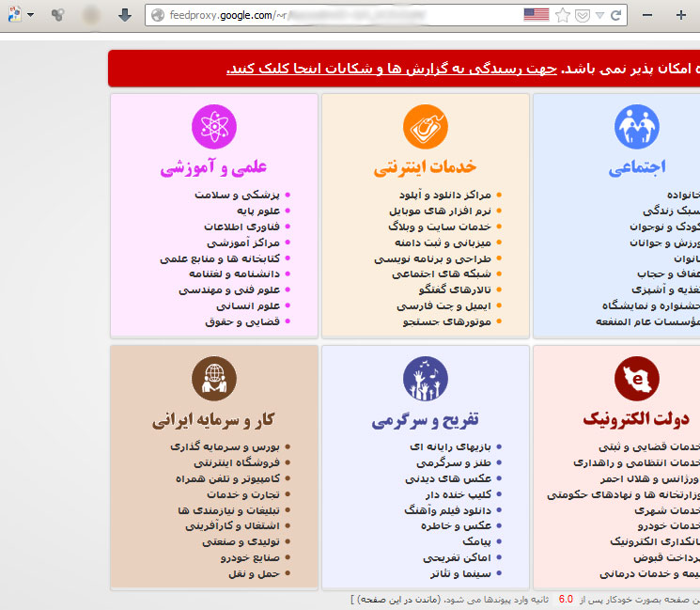Click the colorful app icon at toolbar left
This screenshot has height=610, width=700.
tap(15, 15)
